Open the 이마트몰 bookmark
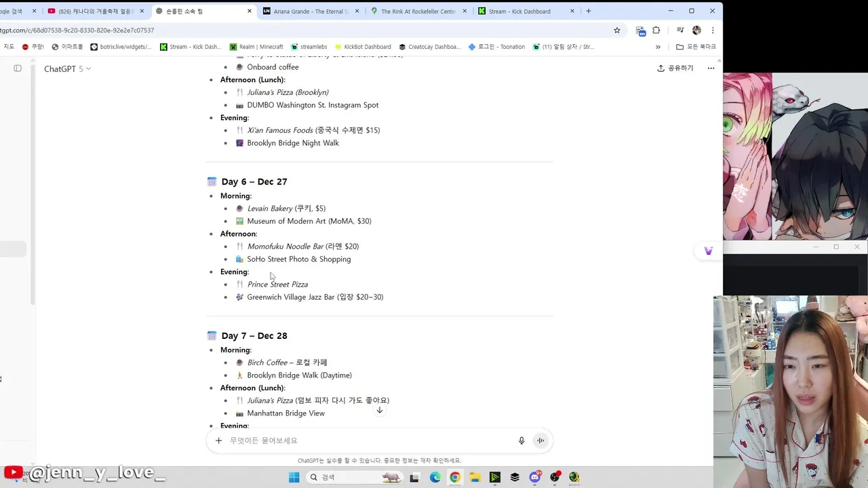Image resolution: width=868 pixels, height=488 pixels. pyautogui.click(x=67, y=47)
